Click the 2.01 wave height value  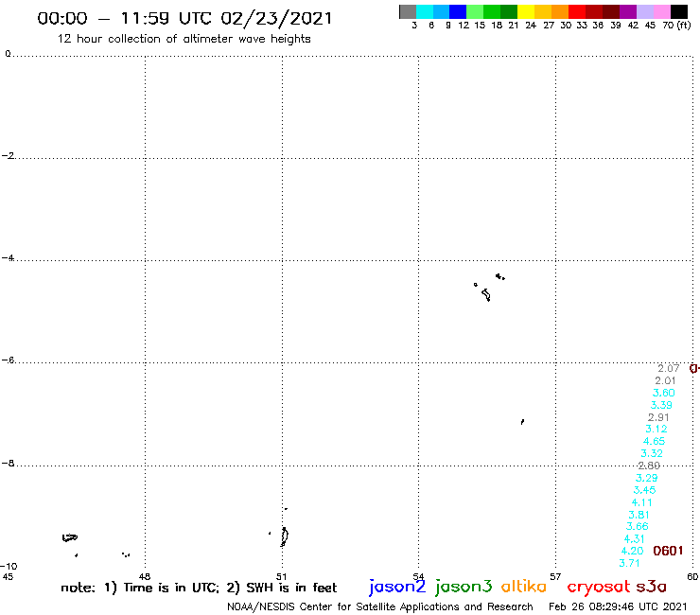[x=665, y=380]
